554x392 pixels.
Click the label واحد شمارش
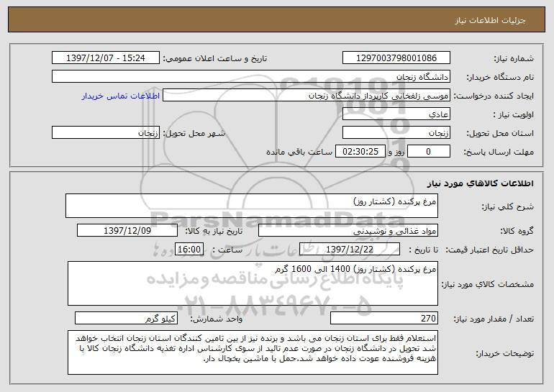[217, 319]
